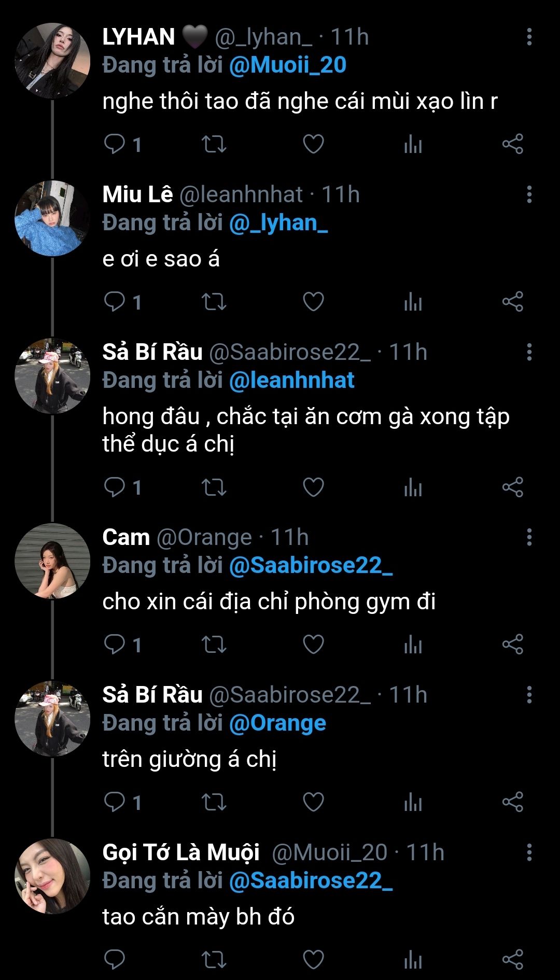Open the @leanhnhat mention link
Viewport: 560px width, 980px height.
coord(291,381)
